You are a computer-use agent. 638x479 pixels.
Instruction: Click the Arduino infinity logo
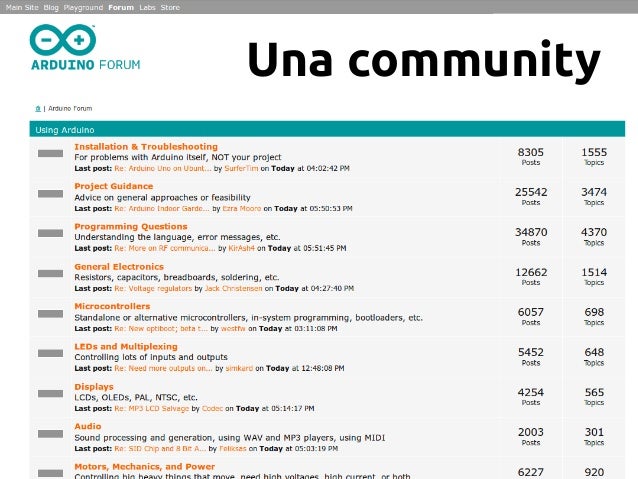[63, 40]
